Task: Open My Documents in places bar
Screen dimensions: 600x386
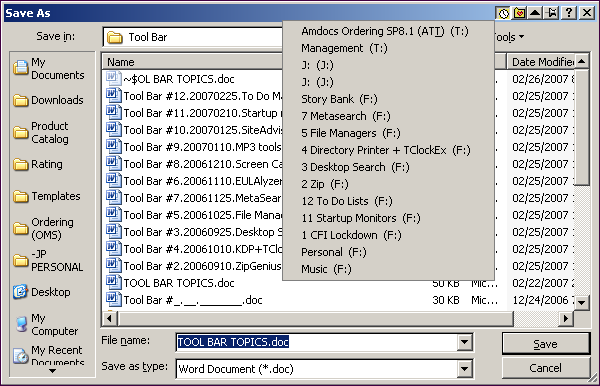Action: 49,68
